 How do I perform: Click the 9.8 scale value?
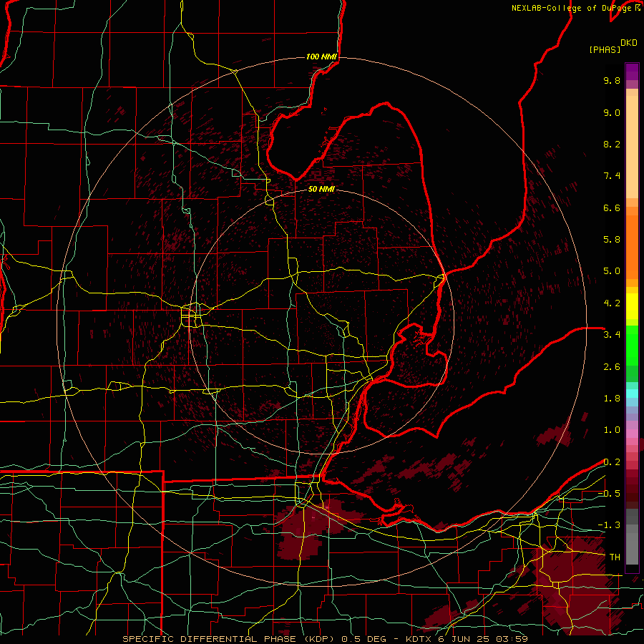point(612,80)
